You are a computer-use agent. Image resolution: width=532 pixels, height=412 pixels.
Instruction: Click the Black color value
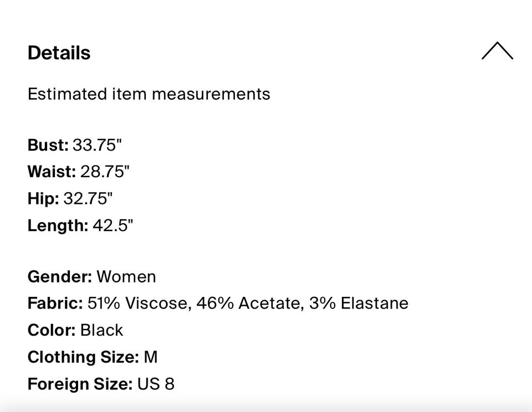pyautogui.click(x=101, y=330)
